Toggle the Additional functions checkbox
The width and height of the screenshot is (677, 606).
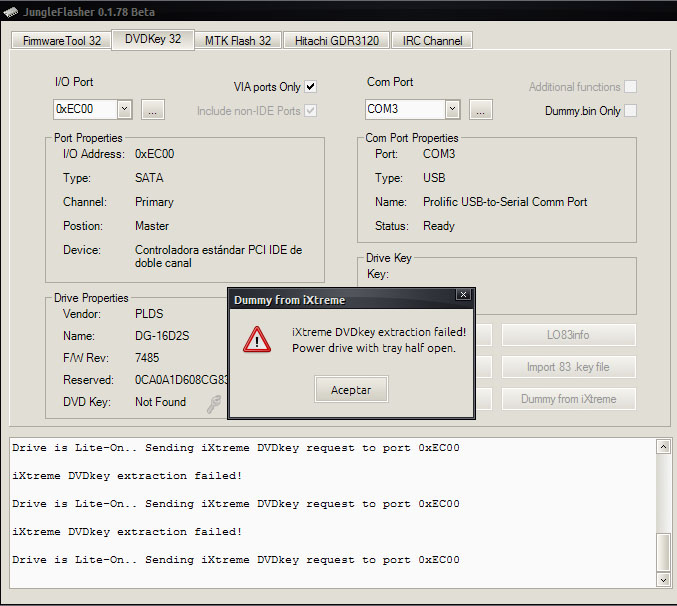tap(630, 87)
